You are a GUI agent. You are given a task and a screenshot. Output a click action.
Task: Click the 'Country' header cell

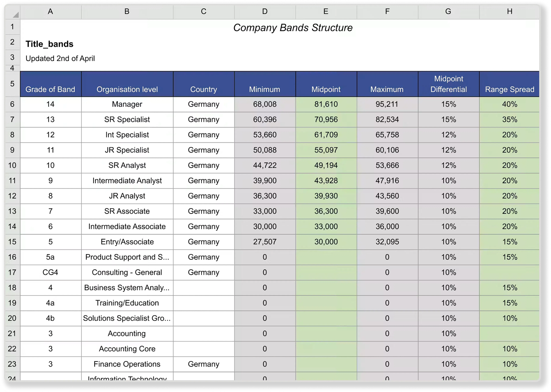point(204,84)
